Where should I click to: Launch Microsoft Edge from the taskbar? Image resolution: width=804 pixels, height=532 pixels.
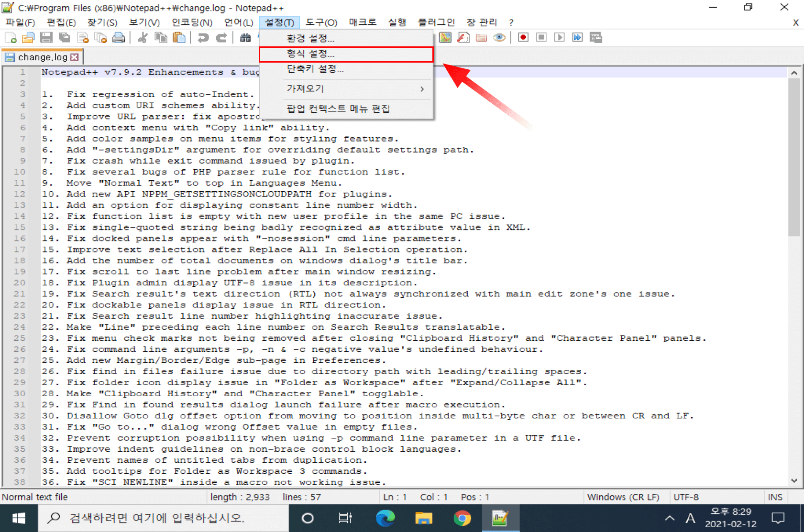click(x=385, y=518)
